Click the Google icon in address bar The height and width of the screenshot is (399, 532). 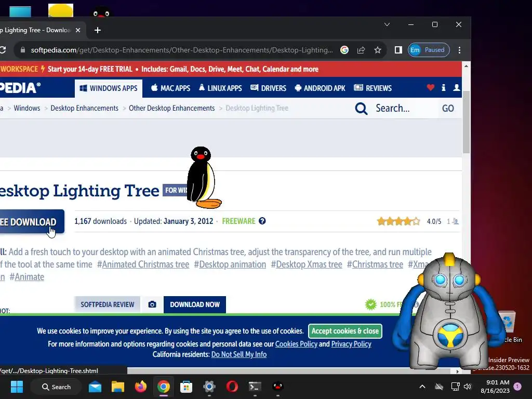click(x=344, y=50)
